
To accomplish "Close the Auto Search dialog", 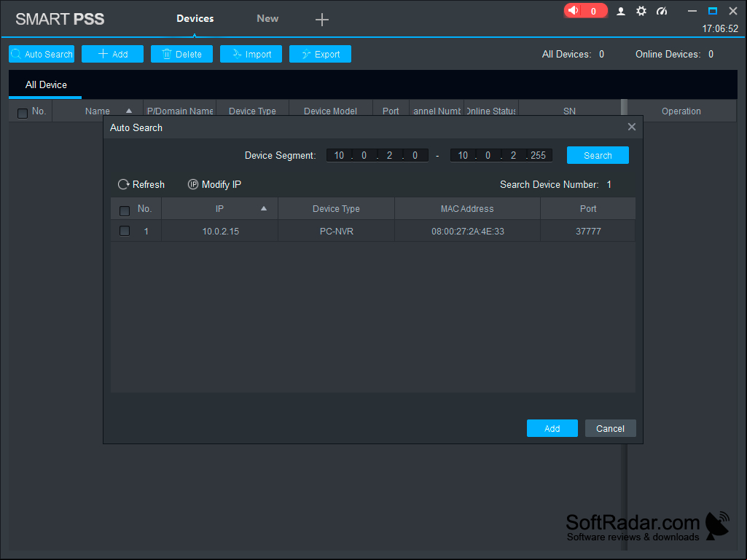I will (x=632, y=127).
